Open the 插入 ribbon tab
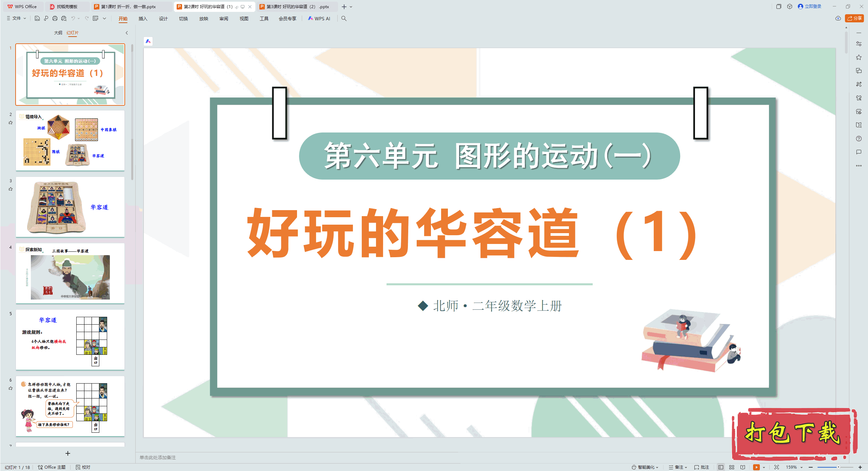This screenshot has width=868, height=471. tap(143, 19)
